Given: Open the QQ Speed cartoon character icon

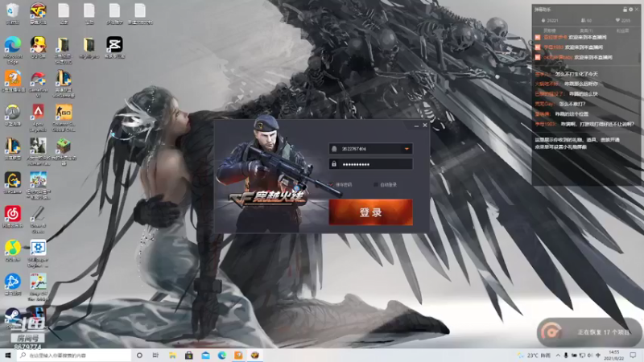Looking at the screenshot, I should click(x=38, y=45).
